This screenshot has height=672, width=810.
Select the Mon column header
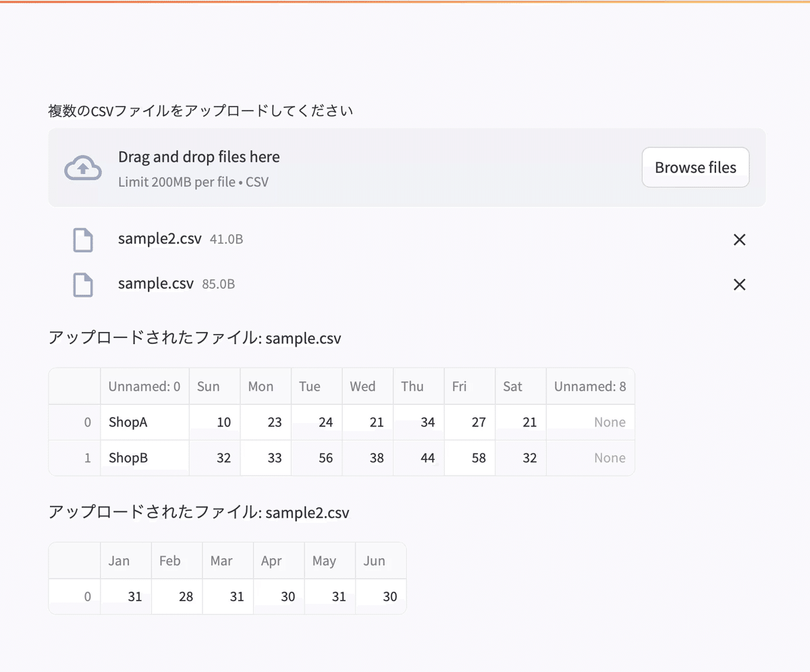pyautogui.click(x=265, y=386)
